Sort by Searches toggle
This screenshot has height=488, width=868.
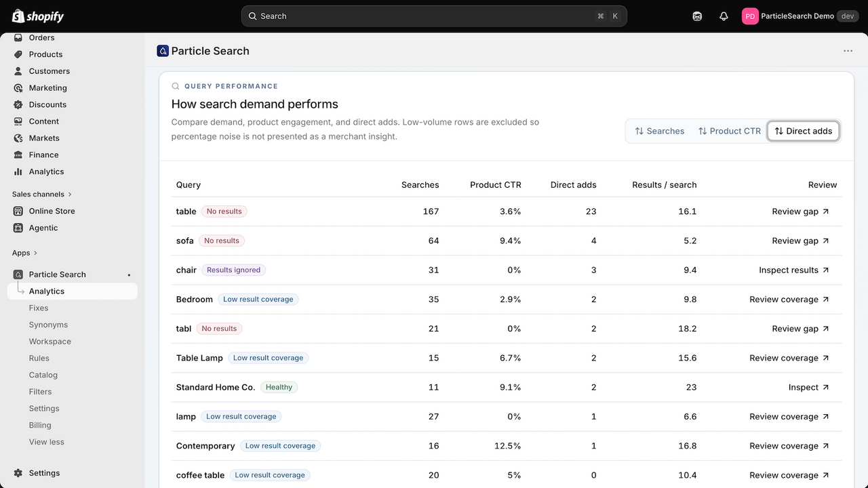660,131
